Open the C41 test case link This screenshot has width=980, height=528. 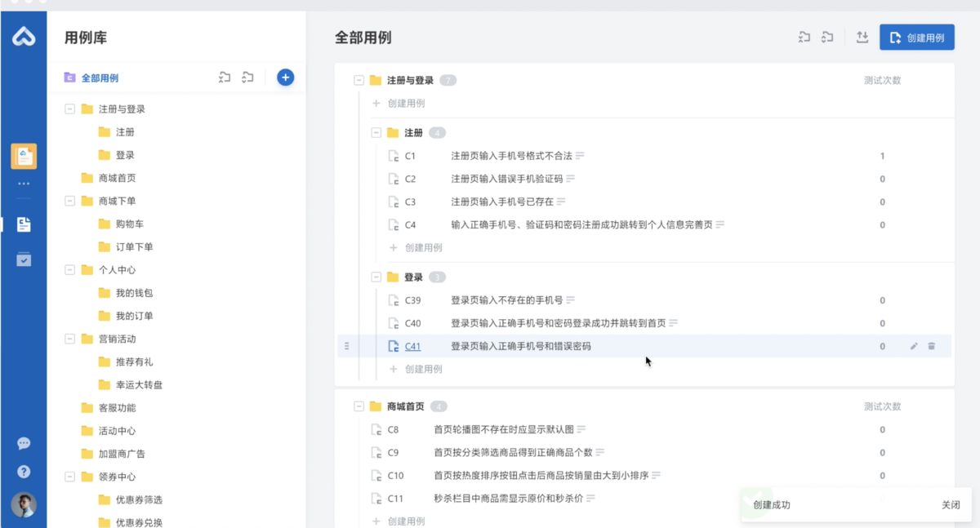click(x=412, y=346)
